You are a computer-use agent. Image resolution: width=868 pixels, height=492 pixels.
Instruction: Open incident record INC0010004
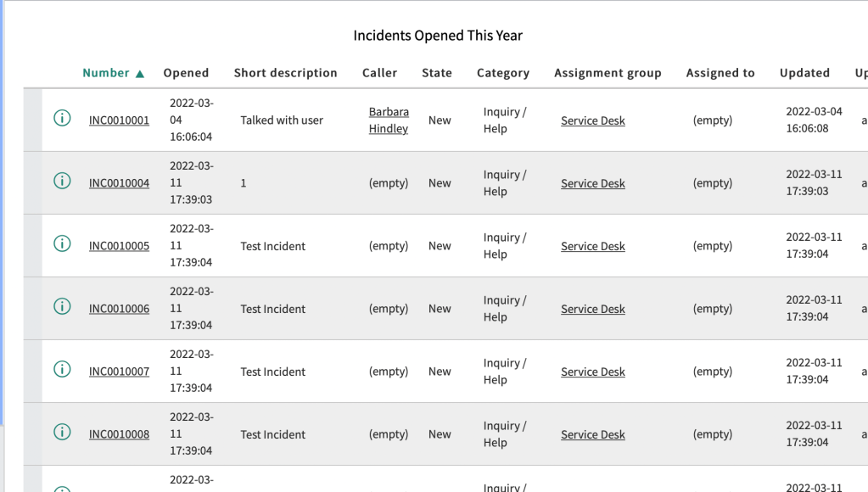(119, 183)
